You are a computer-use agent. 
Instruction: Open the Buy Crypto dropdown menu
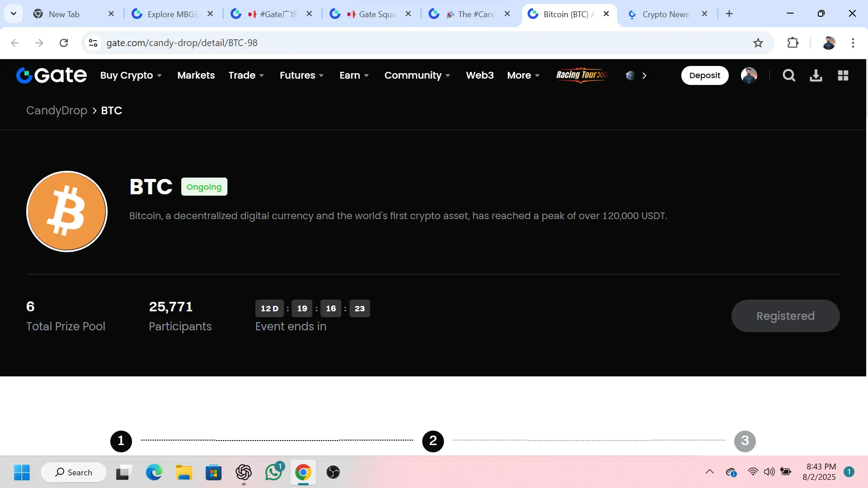click(131, 75)
